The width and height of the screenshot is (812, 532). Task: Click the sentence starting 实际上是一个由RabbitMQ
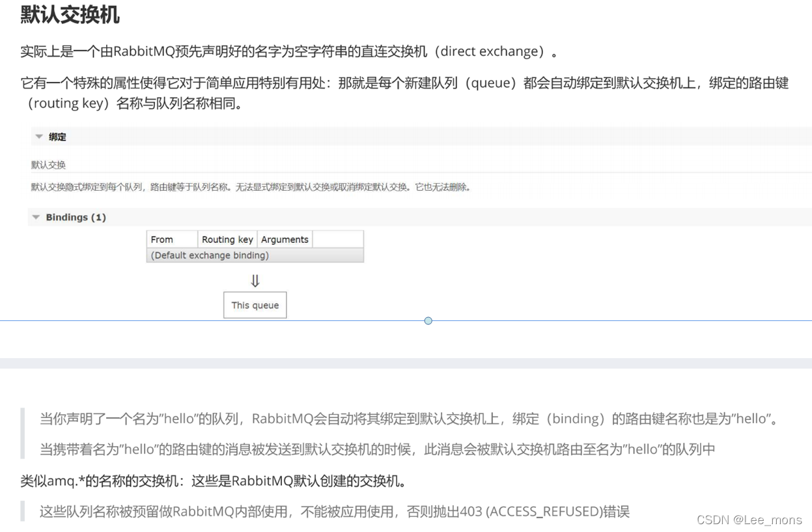(288, 51)
